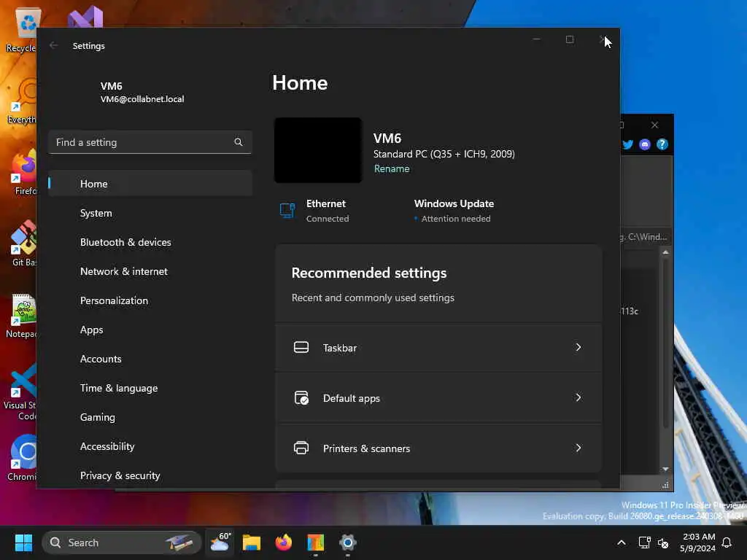Click the taskbar Search box
Viewport: 747px width, 560px height.
click(122, 542)
